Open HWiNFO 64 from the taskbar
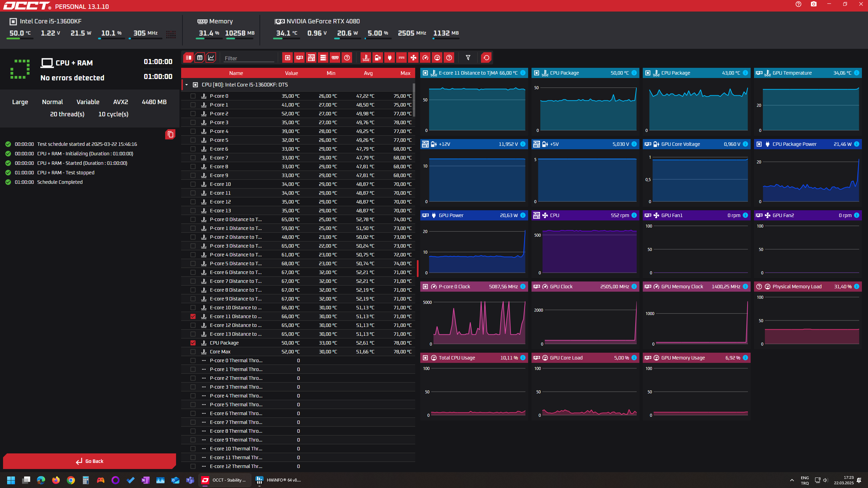The height and width of the screenshot is (488, 868). (x=278, y=480)
